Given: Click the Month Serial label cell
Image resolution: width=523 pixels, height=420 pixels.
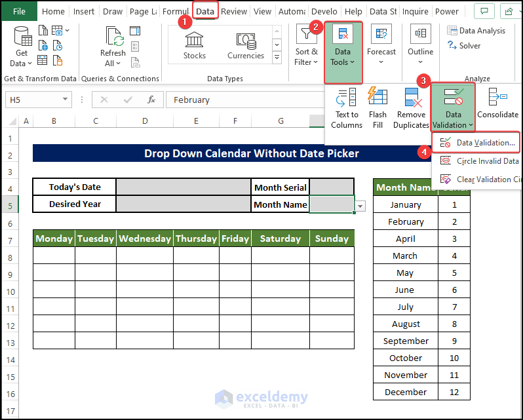Looking at the screenshot, I should coord(281,187).
